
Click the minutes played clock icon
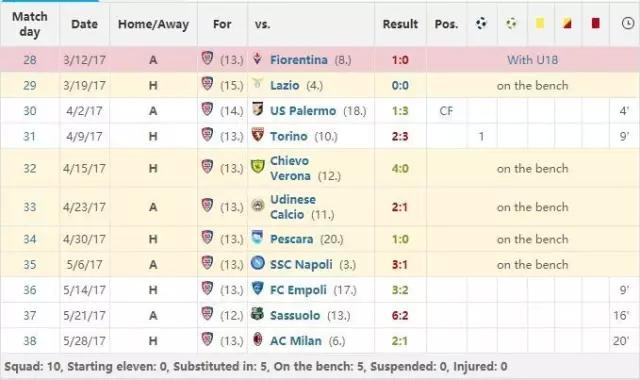(628, 23)
